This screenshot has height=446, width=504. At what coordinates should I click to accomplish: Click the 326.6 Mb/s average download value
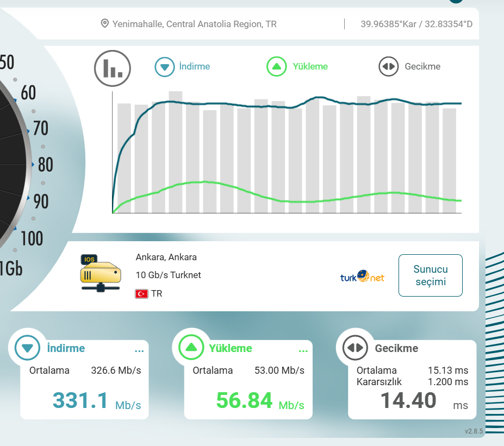point(116,370)
